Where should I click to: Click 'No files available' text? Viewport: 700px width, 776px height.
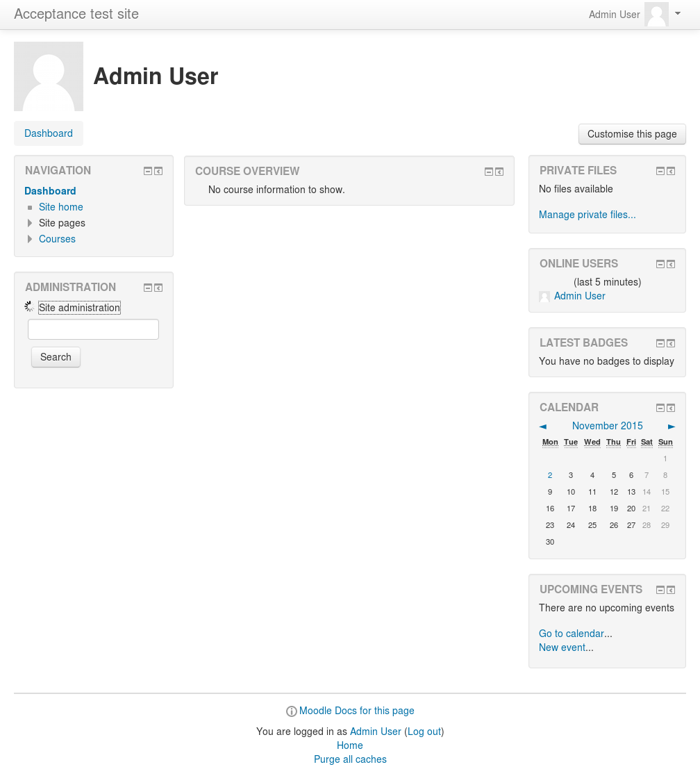click(x=576, y=189)
